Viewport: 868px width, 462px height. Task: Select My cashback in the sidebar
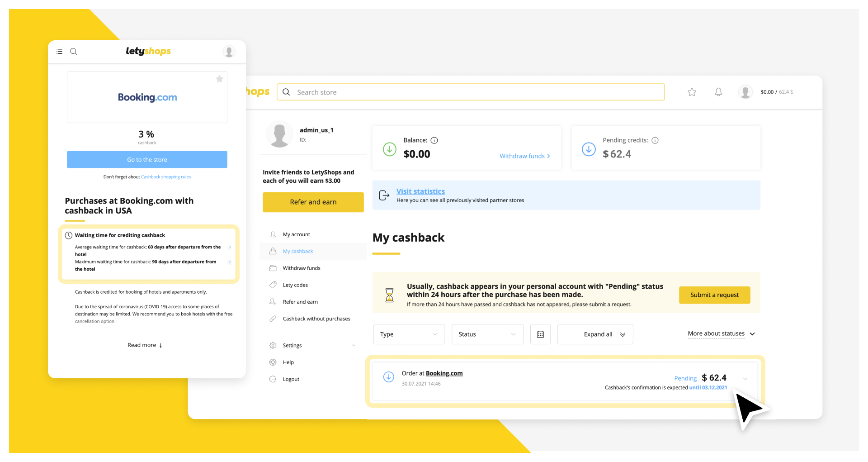tap(313, 251)
